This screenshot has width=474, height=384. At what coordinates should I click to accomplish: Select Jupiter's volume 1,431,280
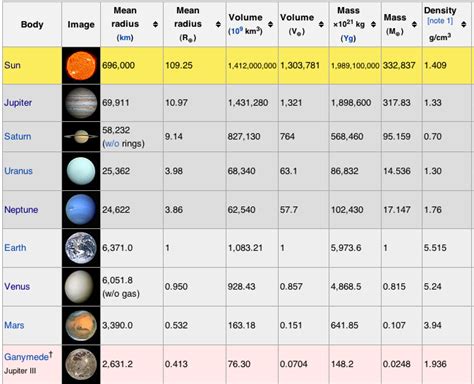(248, 102)
